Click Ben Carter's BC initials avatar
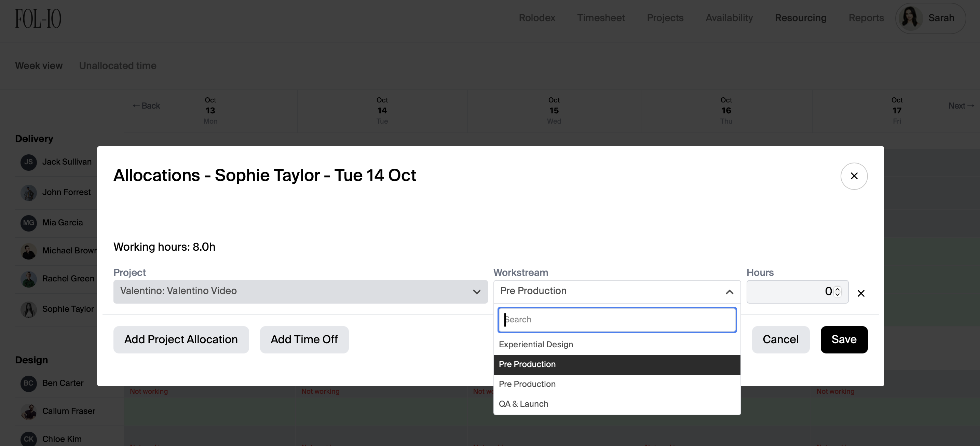Screen dimensions: 980x446 pos(29,383)
